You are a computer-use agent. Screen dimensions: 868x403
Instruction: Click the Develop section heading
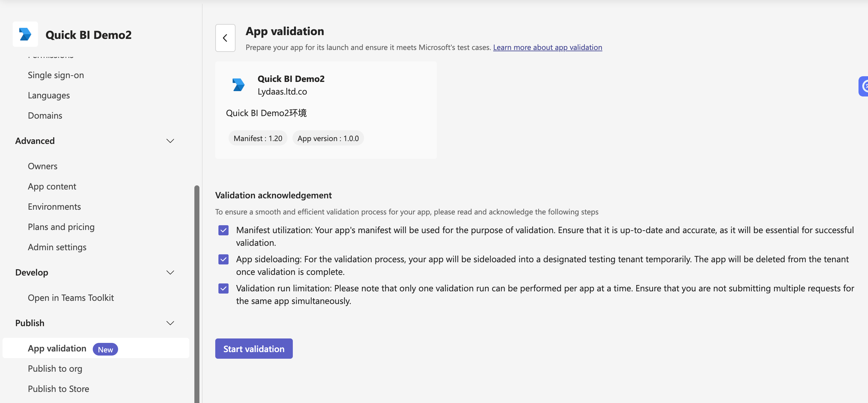pos(32,272)
